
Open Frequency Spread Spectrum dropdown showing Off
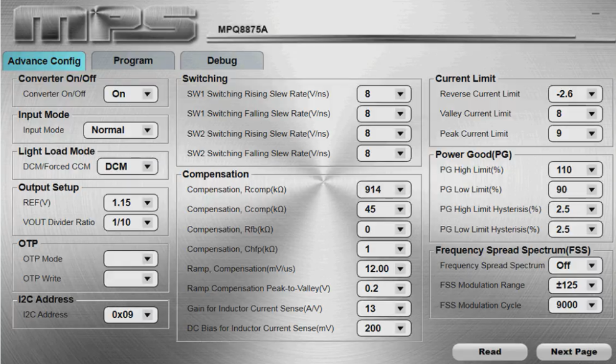[x=575, y=266]
